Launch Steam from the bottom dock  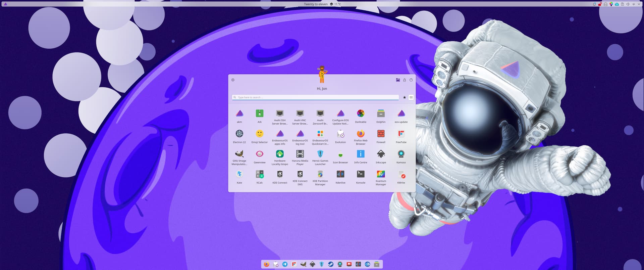[331, 264]
